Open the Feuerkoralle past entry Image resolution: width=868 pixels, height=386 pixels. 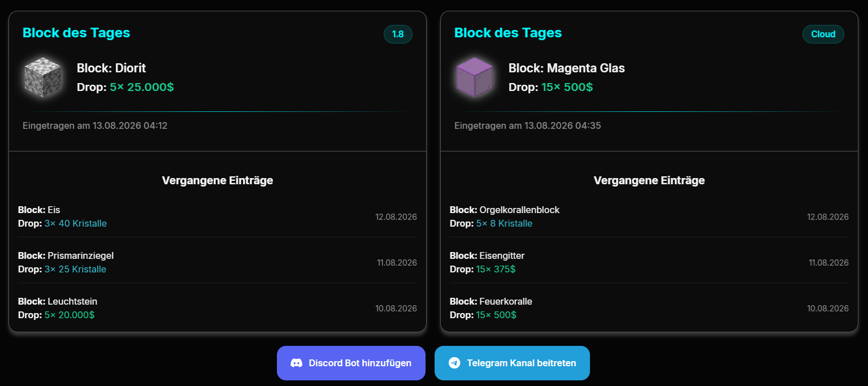tap(649, 308)
